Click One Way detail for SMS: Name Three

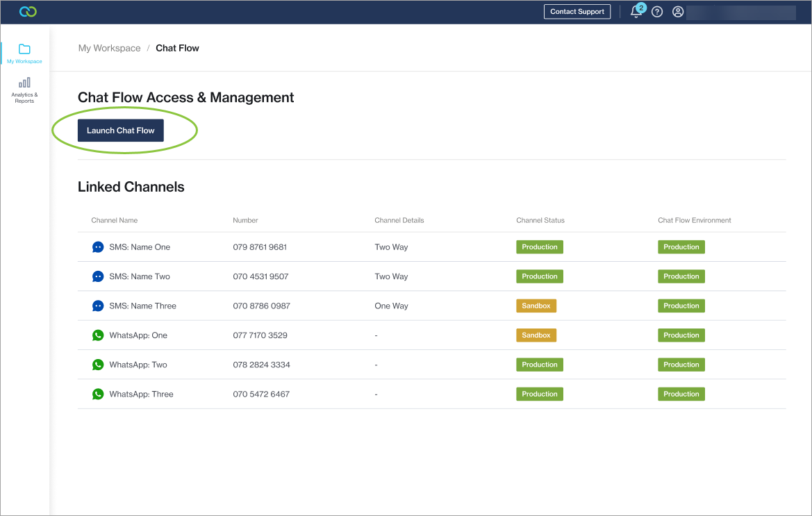392,306
